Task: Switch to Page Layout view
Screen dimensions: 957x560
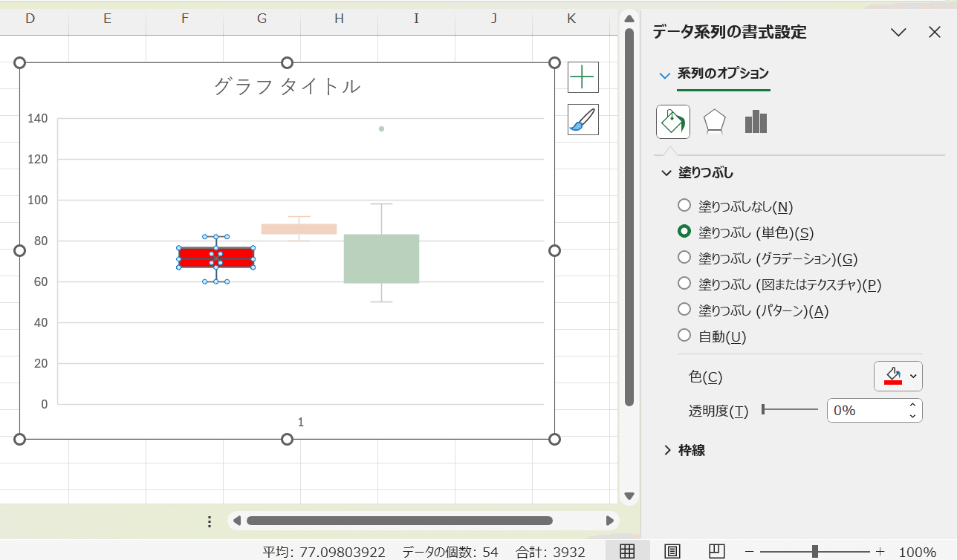Action: [x=671, y=551]
